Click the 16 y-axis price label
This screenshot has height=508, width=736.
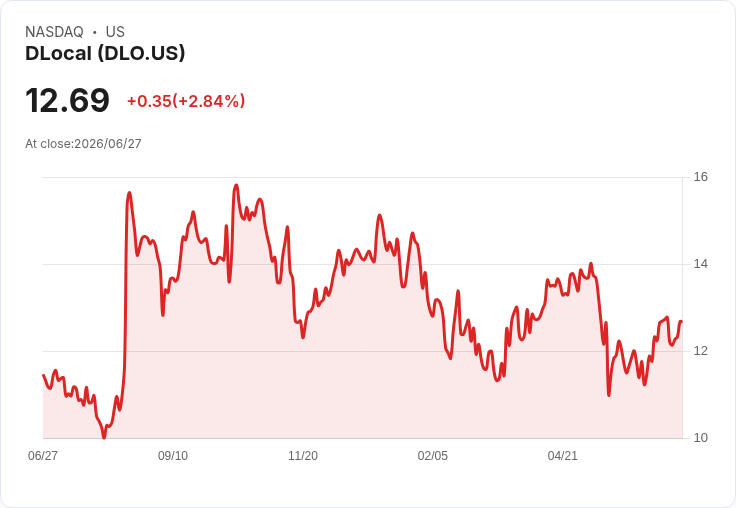pos(700,177)
